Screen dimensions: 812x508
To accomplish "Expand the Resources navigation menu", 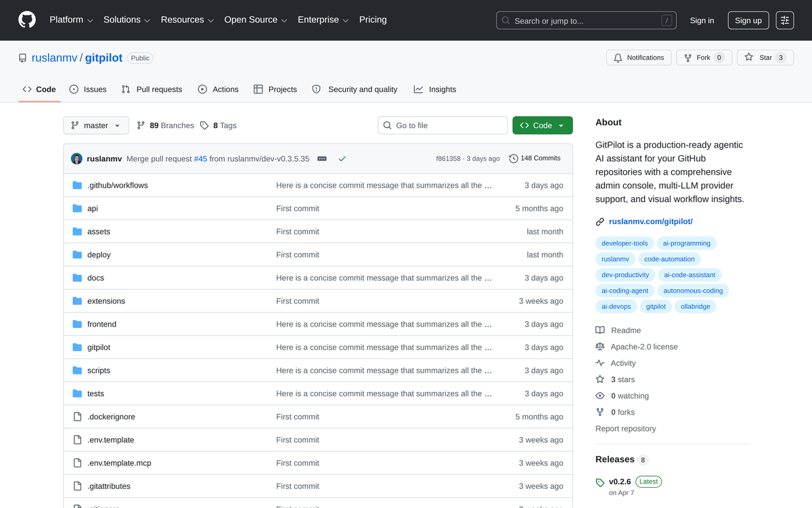I will point(187,20).
